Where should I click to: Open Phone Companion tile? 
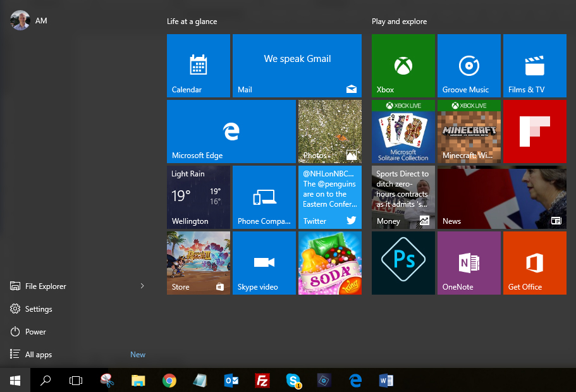[x=264, y=197]
